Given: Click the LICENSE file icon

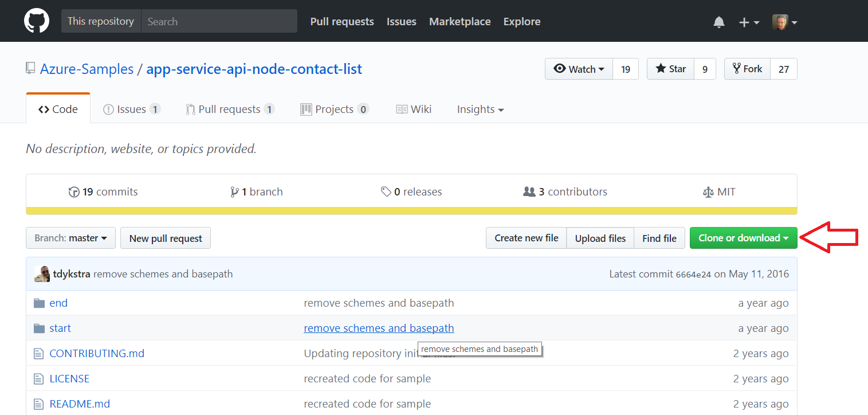Looking at the screenshot, I should click(39, 379).
